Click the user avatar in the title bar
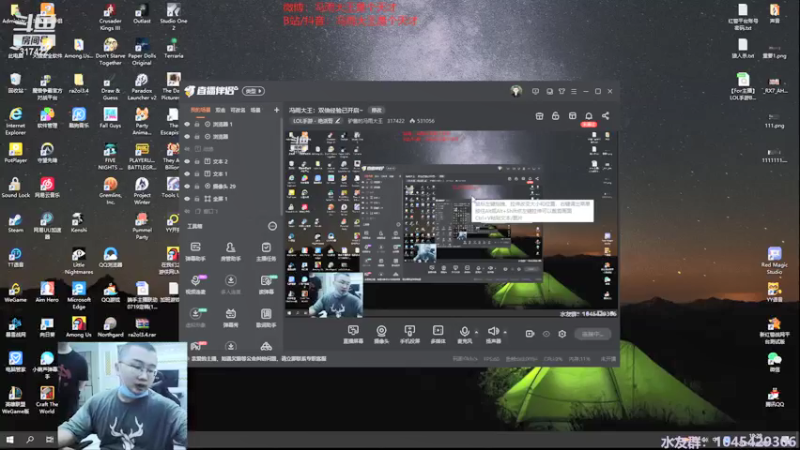Image resolution: width=800 pixels, height=450 pixels. pos(516,91)
